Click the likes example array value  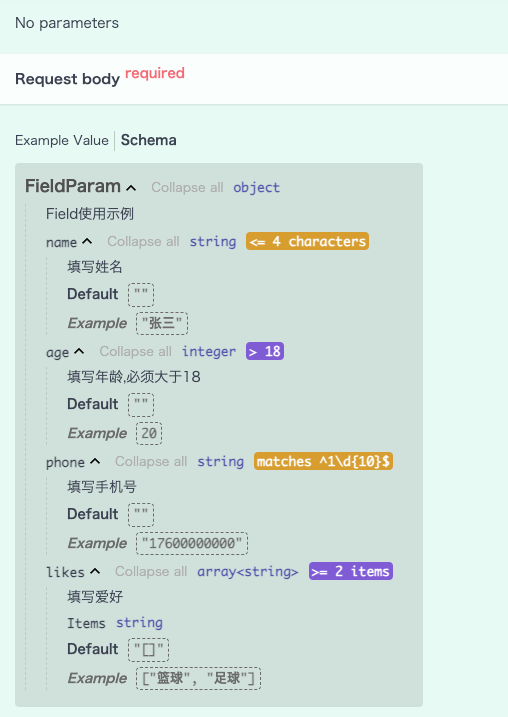(198, 678)
